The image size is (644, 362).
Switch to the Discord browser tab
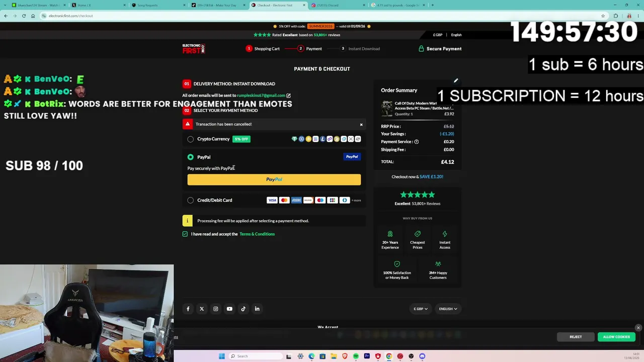coord(338,5)
